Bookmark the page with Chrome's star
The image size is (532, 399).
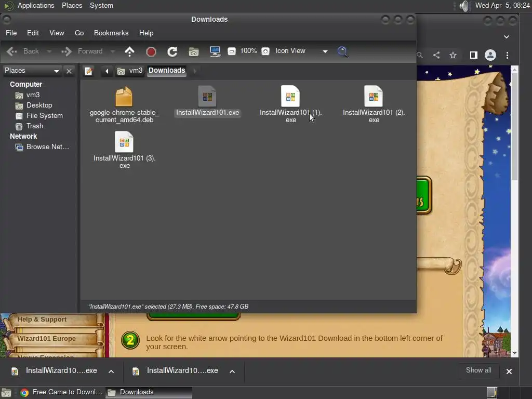click(x=453, y=55)
